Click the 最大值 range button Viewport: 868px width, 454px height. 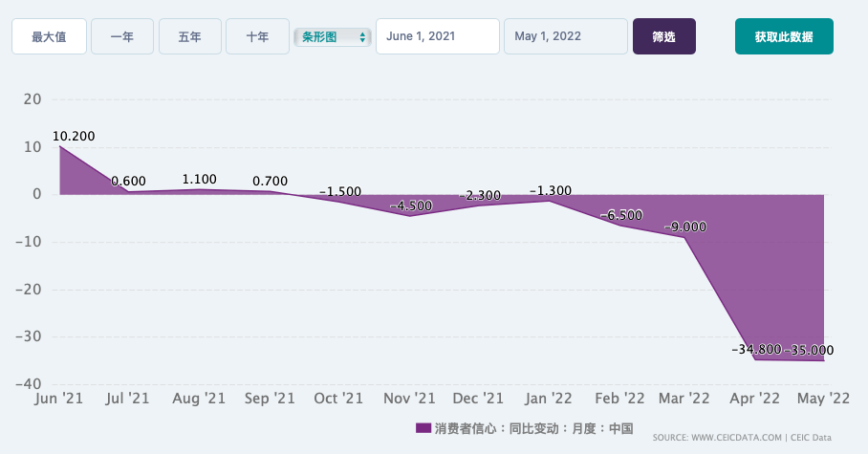point(49,36)
